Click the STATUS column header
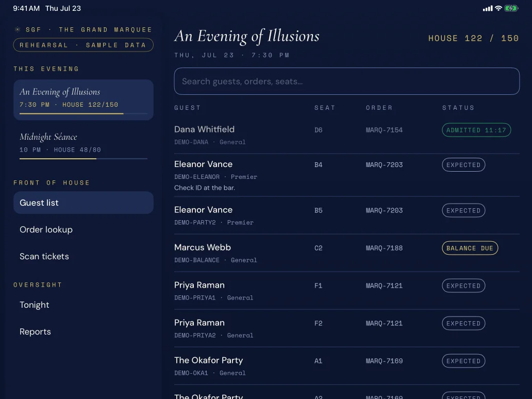The image size is (532, 399). 458,108
